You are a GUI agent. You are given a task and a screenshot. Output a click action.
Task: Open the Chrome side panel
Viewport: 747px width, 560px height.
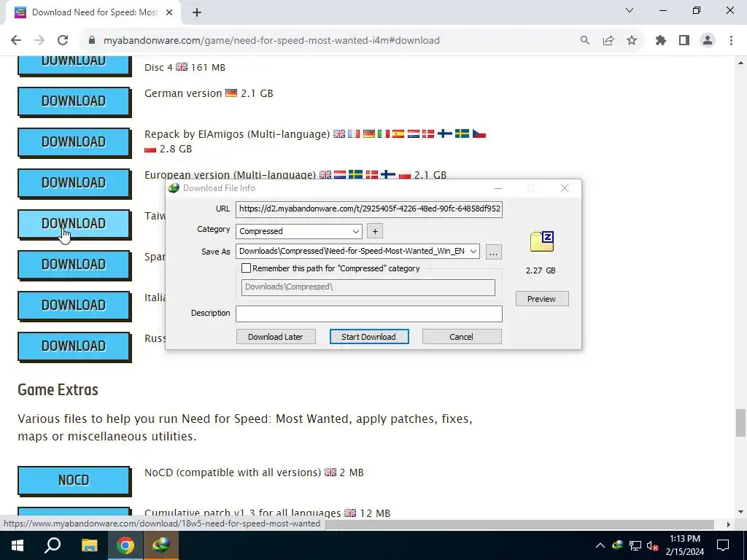click(684, 41)
